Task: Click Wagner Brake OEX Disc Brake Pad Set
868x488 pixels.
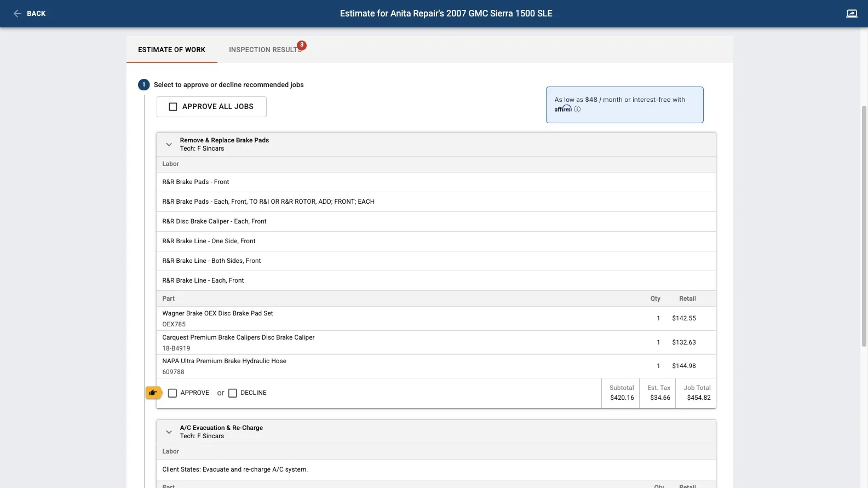Action: pos(217,314)
